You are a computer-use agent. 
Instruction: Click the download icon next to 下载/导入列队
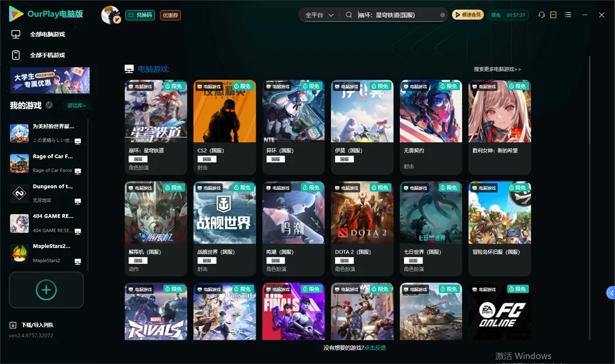[13, 325]
